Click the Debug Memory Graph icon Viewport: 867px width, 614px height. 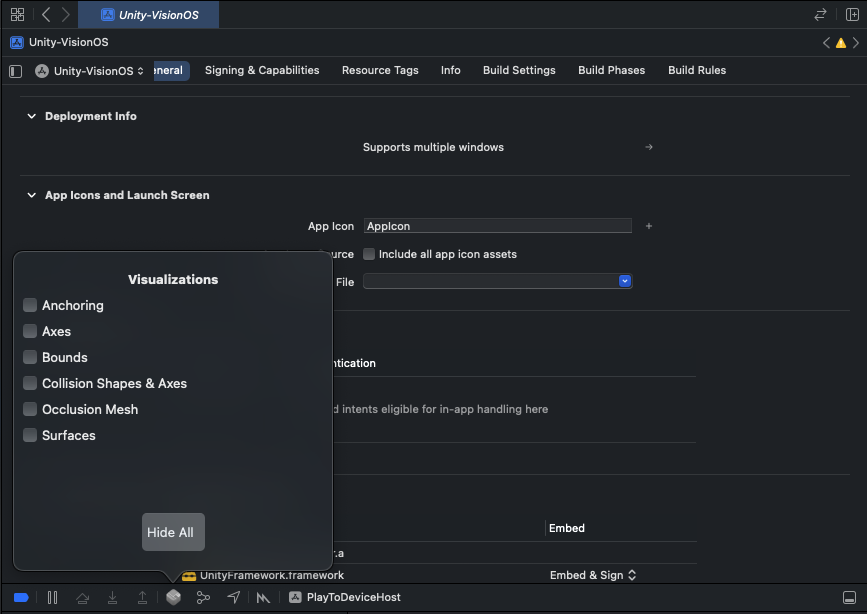coord(203,597)
